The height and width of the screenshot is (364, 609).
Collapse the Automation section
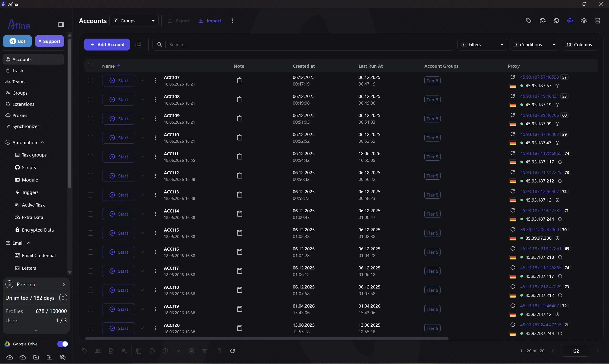pos(42,142)
